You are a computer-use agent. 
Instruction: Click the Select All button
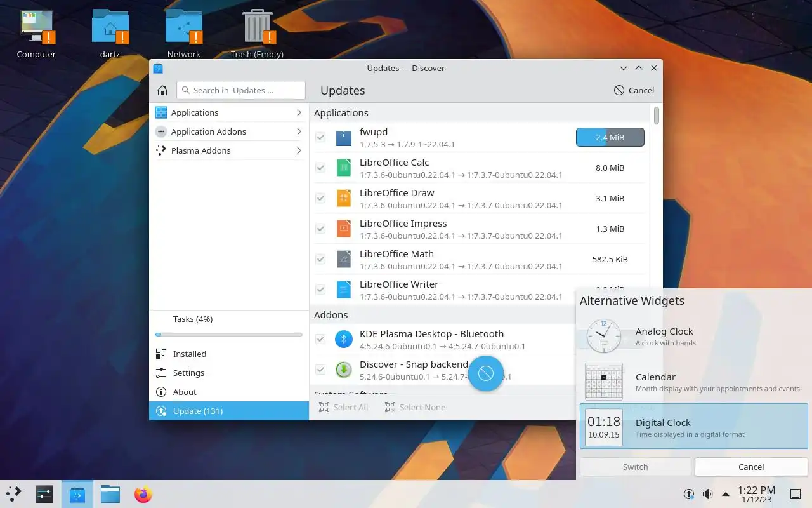click(343, 407)
